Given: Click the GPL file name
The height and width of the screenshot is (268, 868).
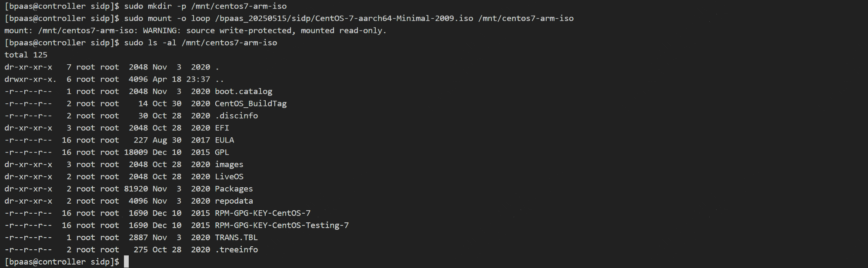Looking at the screenshot, I should (x=222, y=152).
